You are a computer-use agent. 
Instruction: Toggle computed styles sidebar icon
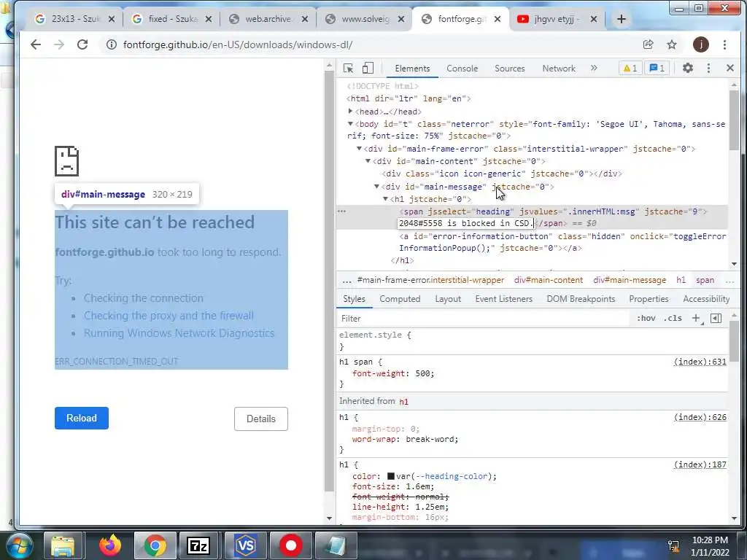(x=716, y=318)
